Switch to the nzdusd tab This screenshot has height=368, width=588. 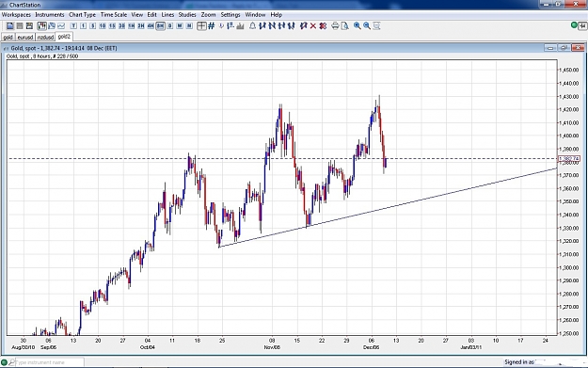pyautogui.click(x=45, y=37)
